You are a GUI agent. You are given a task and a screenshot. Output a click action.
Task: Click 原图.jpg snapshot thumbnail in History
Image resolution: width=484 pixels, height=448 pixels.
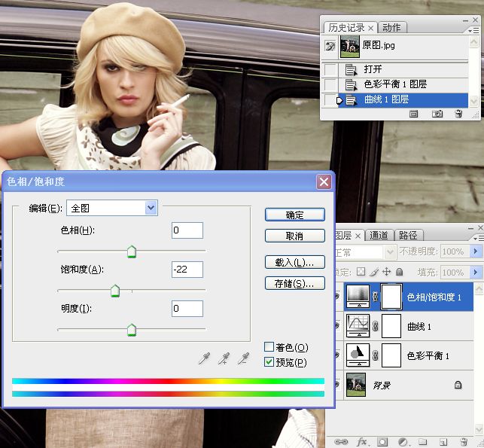click(x=350, y=47)
